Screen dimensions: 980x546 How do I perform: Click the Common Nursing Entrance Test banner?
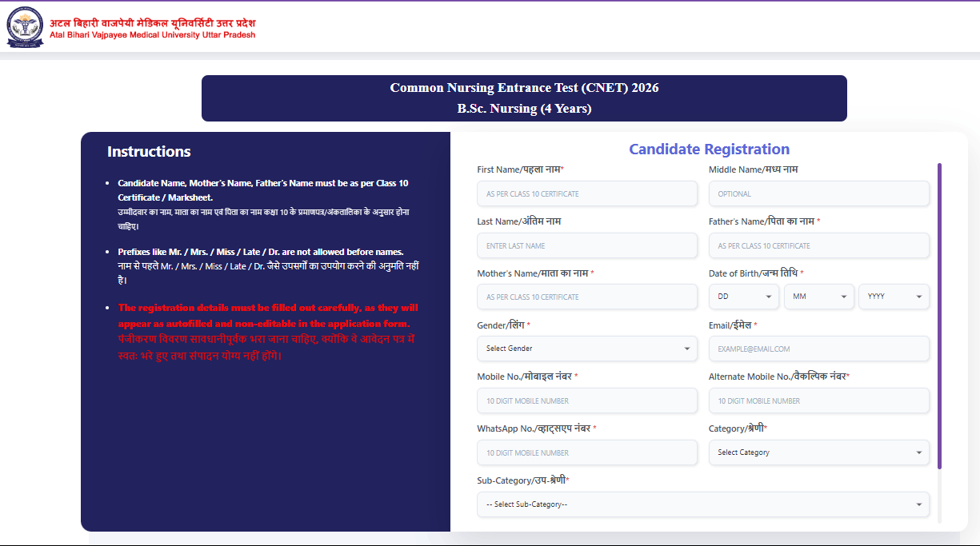click(x=524, y=98)
